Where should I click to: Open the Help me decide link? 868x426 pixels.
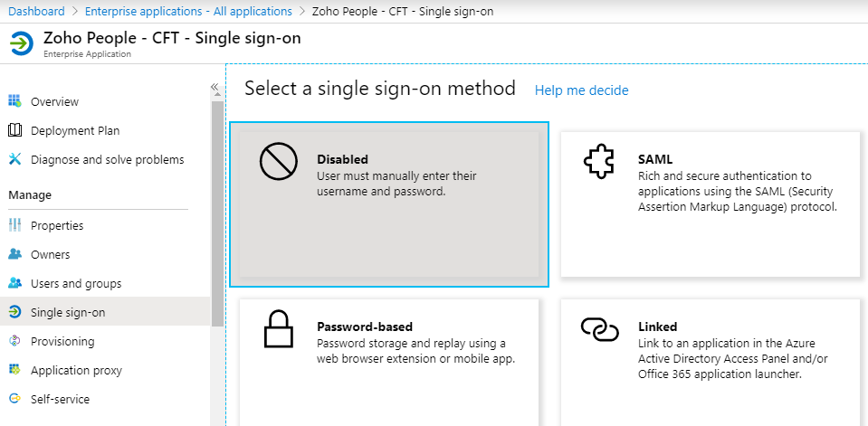click(x=581, y=90)
